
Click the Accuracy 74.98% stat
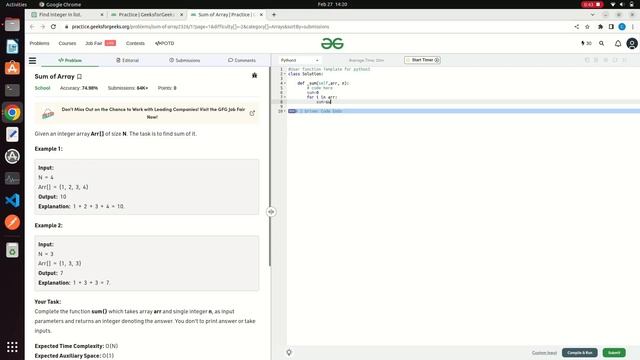point(79,88)
